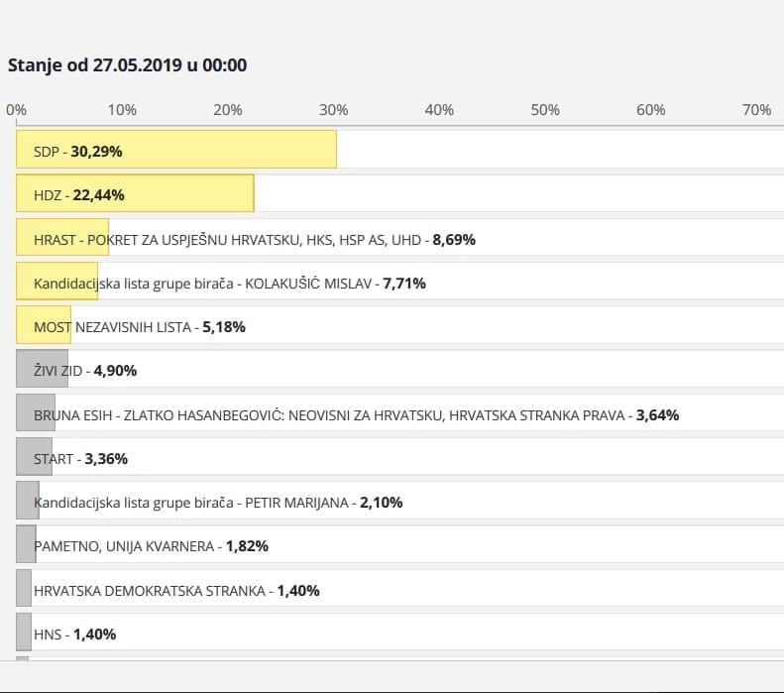This screenshot has width=784, height=693.
Task: Click the 0% axis label
Action: (x=17, y=110)
